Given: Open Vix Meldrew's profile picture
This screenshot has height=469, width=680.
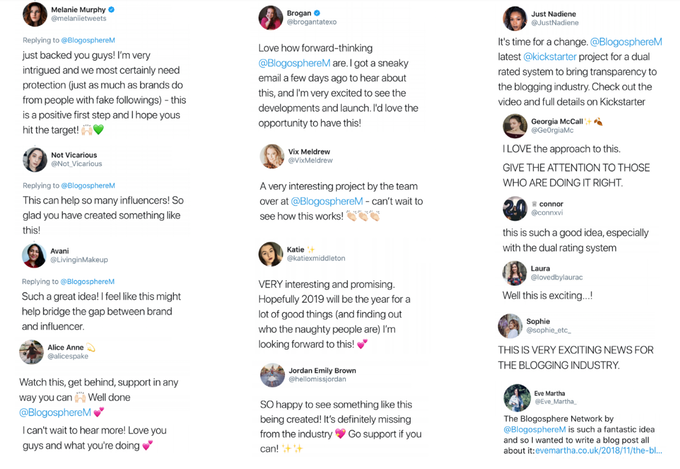Looking at the screenshot, I should coord(272,155).
